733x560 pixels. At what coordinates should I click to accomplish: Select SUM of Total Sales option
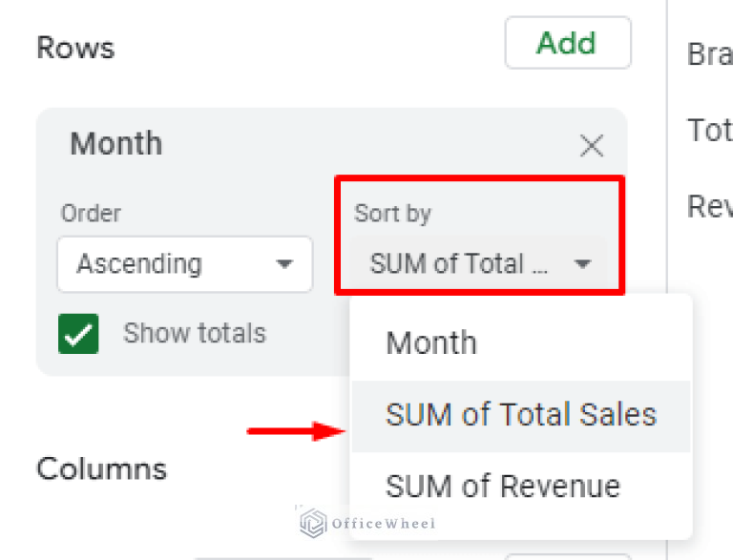coord(521,416)
